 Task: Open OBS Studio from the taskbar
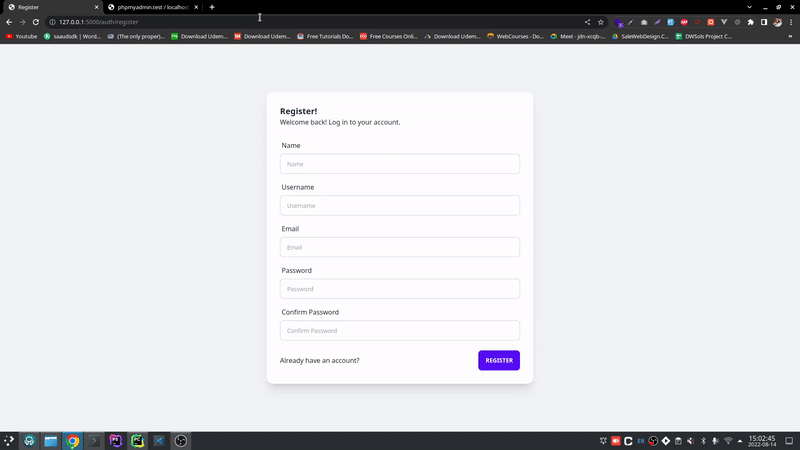[181, 441]
